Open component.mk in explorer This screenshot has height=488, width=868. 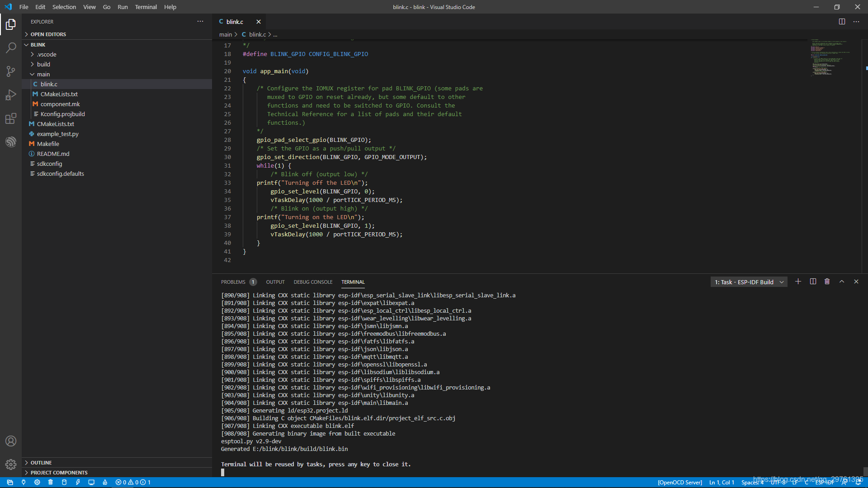coord(117,104)
